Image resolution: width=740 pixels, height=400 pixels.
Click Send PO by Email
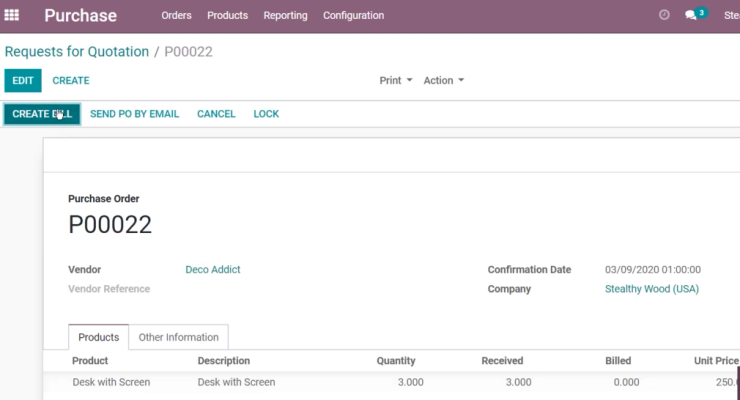pos(135,114)
